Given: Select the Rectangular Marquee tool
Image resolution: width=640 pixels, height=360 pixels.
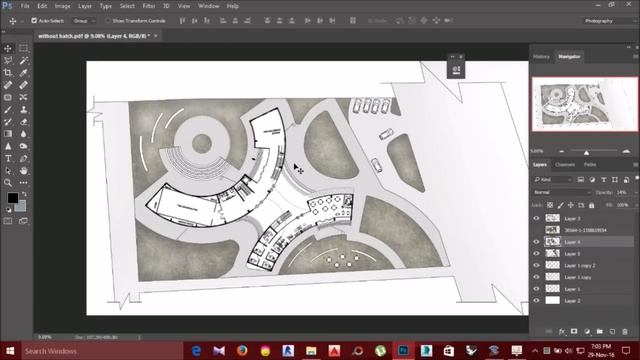Looking at the screenshot, I should pos(23,49).
